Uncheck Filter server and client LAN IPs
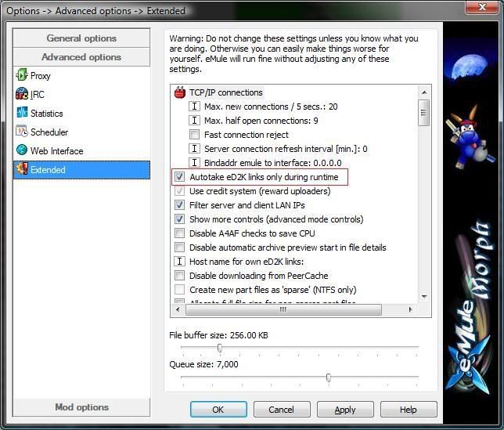This screenshot has height=430, width=504. point(179,205)
